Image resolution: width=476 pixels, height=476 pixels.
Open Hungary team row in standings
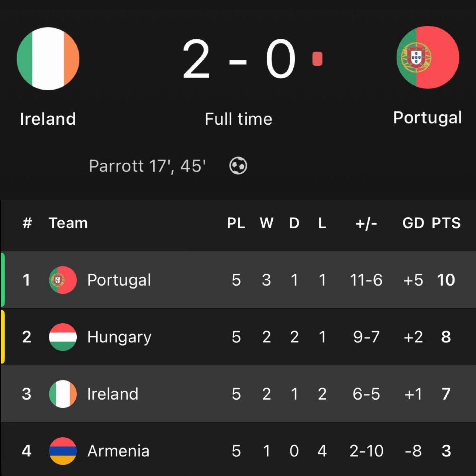pyautogui.click(x=119, y=337)
